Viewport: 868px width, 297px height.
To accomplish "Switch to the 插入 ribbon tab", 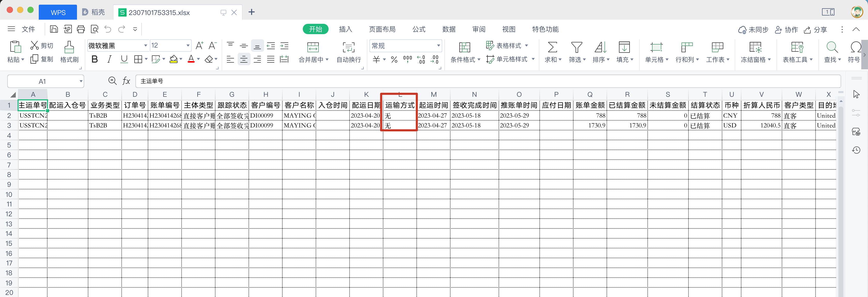I will 345,29.
